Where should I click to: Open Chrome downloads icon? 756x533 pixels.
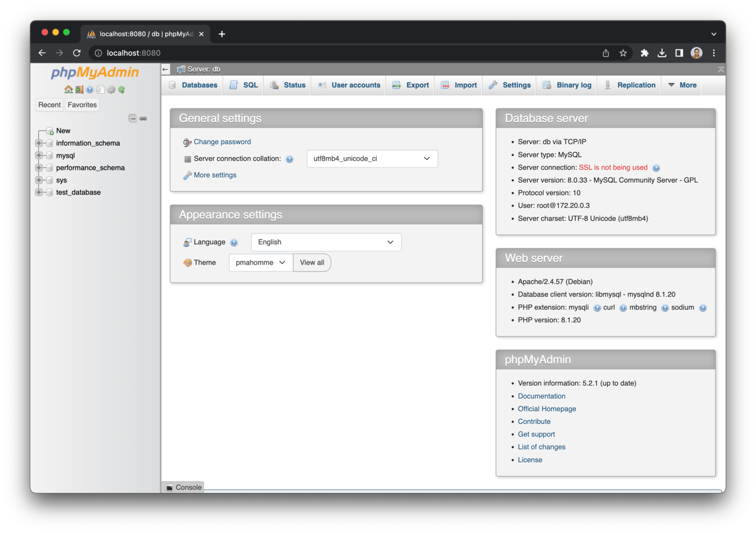click(661, 53)
